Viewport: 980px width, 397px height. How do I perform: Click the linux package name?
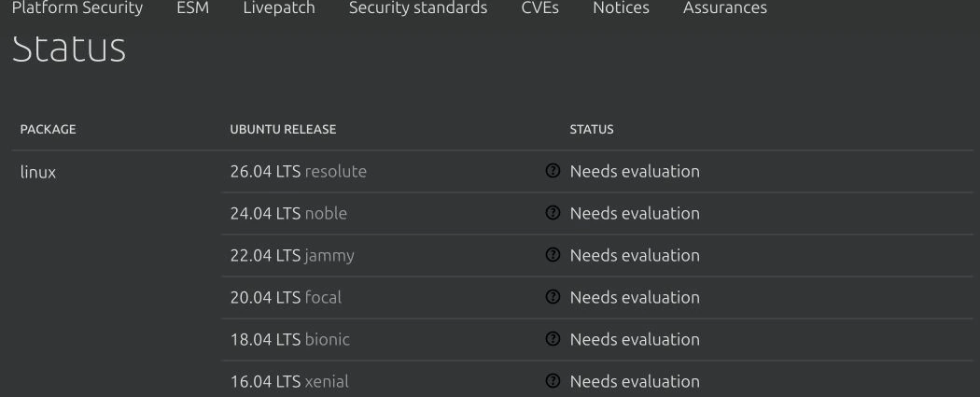(38, 172)
